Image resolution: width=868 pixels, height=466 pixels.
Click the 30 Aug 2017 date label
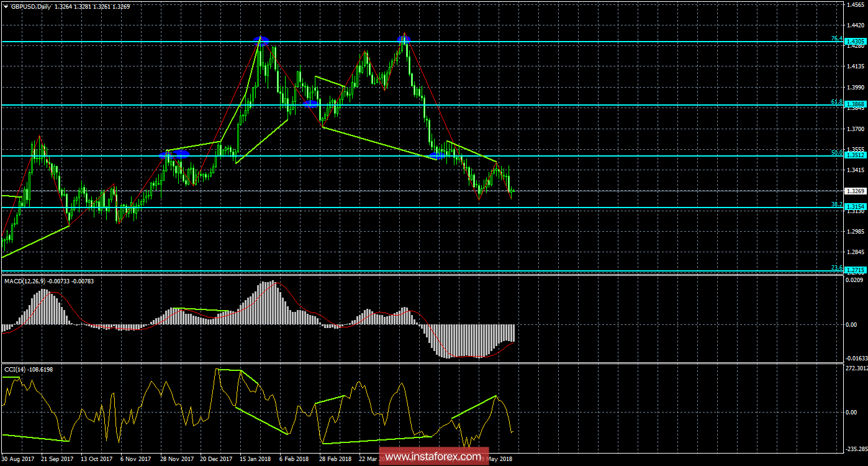point(19,459)
